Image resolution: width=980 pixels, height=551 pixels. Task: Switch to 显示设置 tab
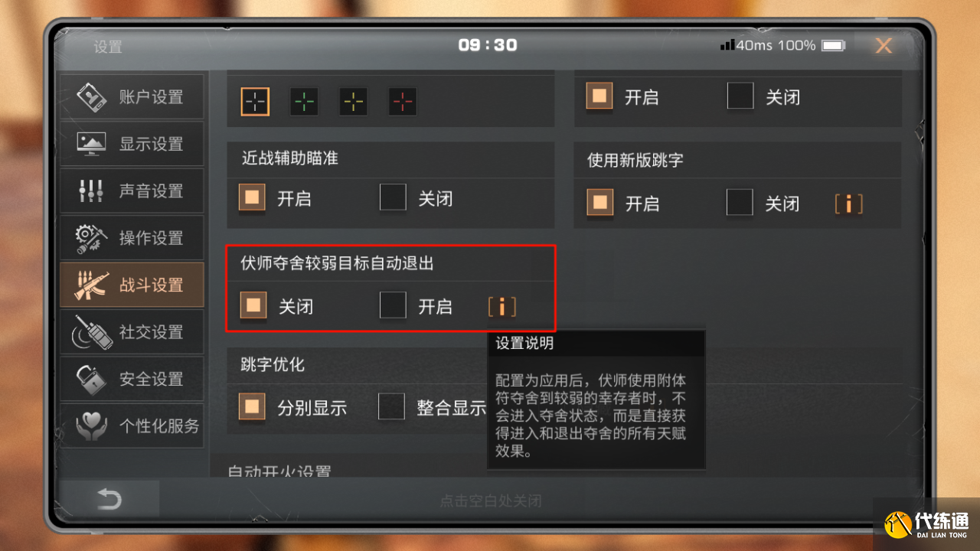click(x=132, y=143)
